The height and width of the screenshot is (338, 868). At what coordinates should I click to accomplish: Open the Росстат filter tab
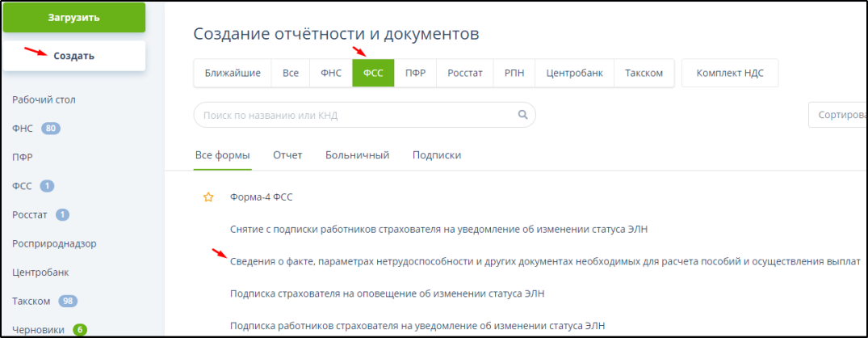(x=465, y=73)
